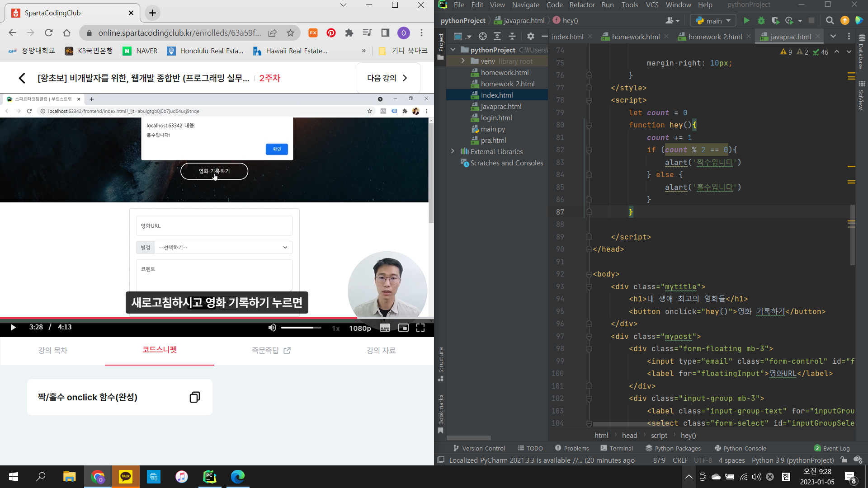868x488 pixels.
Task: Collapse the pythonProject root node
Action: [x=453, y=50]
